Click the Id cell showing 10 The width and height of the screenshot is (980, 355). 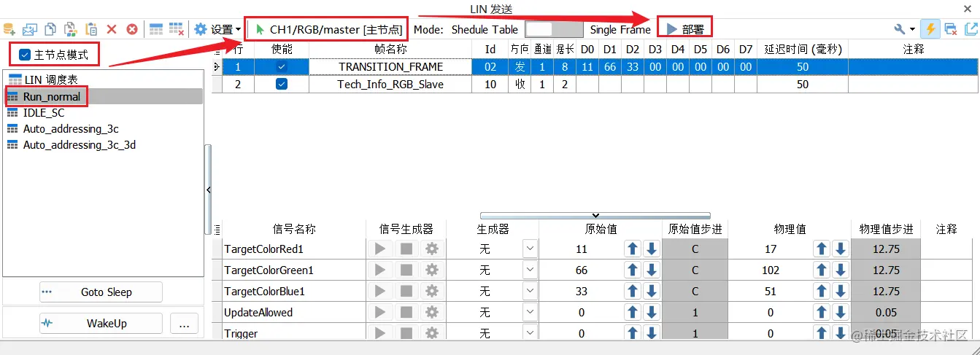pyautogui.click(x=490, y=84)
